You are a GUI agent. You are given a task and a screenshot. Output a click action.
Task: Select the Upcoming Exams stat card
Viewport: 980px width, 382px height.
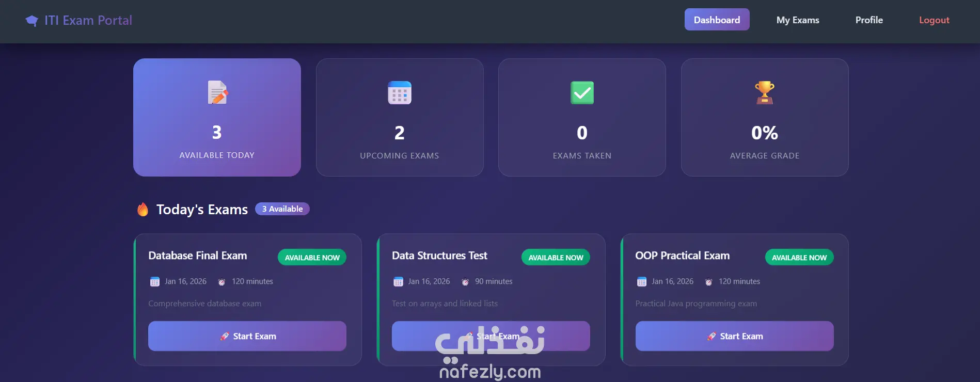click(x=400, y=118)
